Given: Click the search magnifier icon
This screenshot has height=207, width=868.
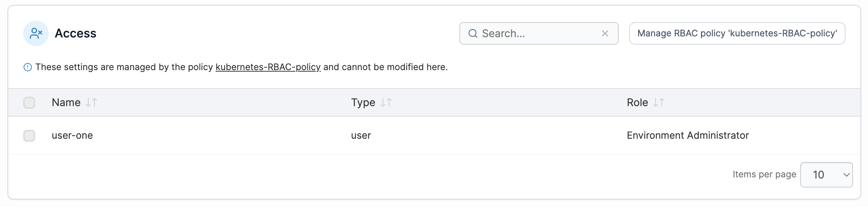Looking at the screenshot, I should (473, 33).
